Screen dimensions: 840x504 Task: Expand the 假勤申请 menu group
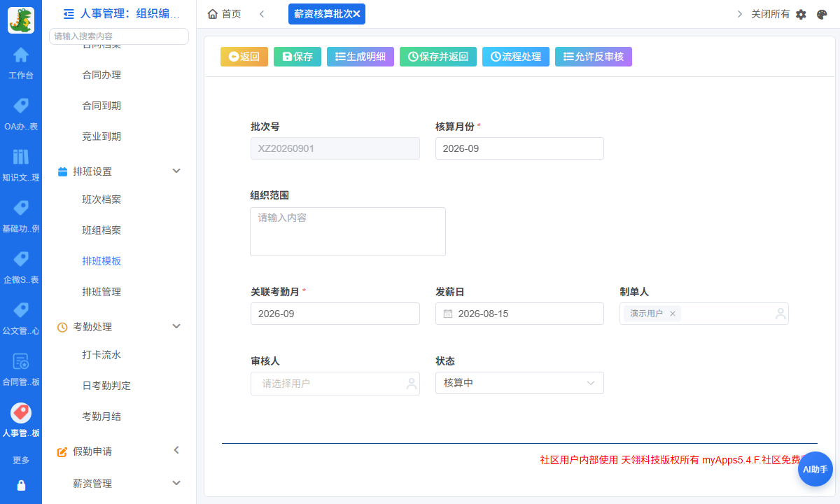pyautogui.click(x=176, y=450)
